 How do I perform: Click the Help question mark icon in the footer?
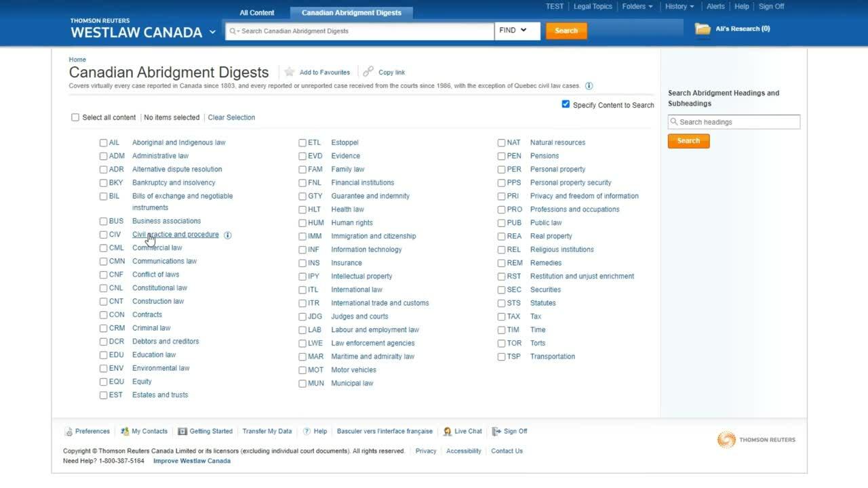click(307, 432)
